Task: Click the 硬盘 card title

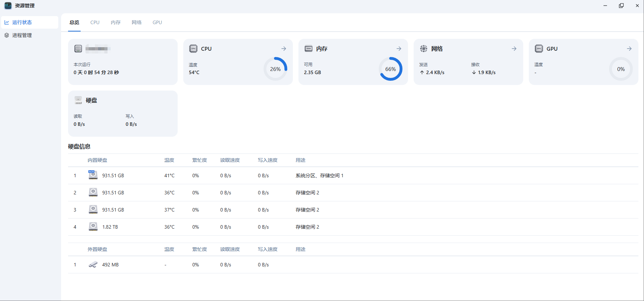Action: coord(91,100)
